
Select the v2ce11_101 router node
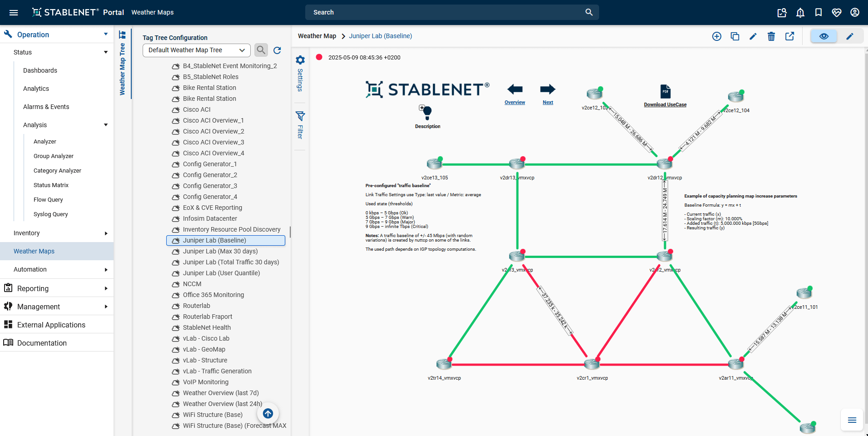click(x=804, y=292)
